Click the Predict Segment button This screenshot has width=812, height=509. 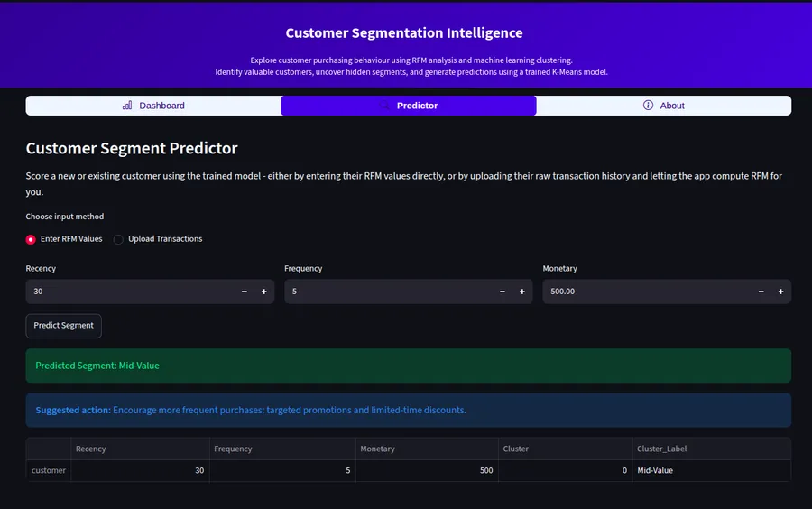tap(64, 326)
